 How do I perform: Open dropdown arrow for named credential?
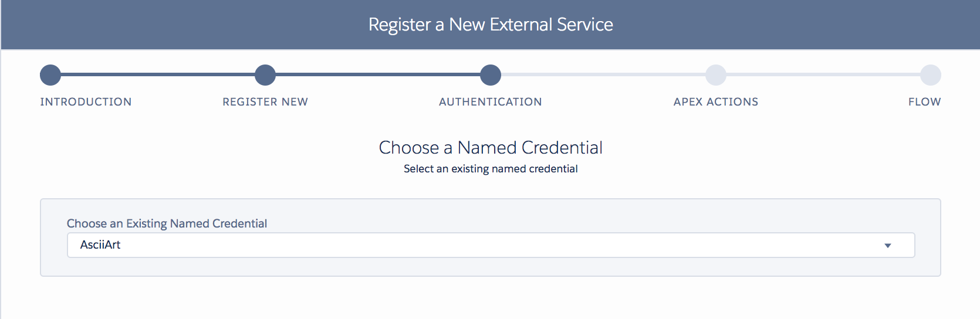pos(888,246)
